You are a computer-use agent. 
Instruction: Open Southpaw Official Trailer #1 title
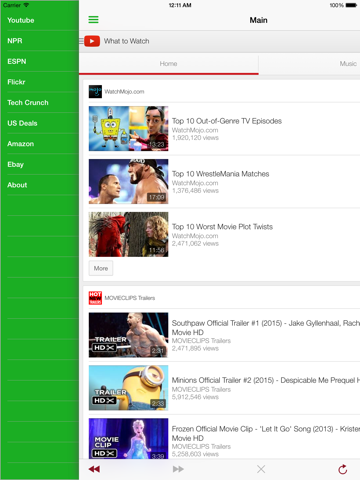(266, 328)
